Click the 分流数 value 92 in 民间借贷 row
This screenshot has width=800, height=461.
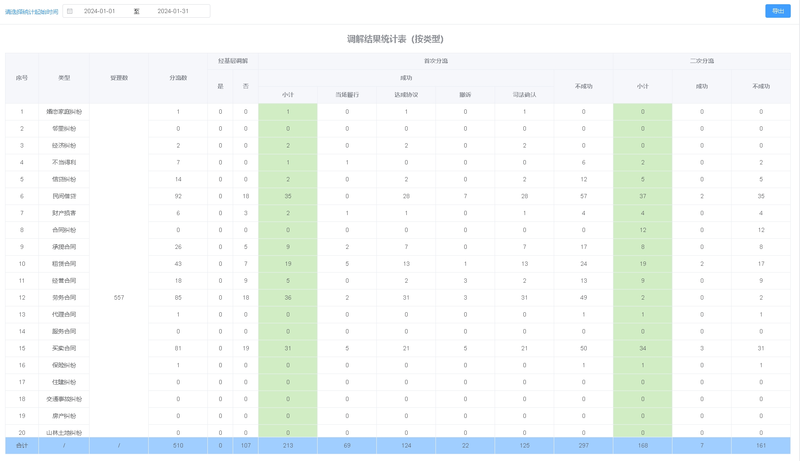(x=178, y=196)
